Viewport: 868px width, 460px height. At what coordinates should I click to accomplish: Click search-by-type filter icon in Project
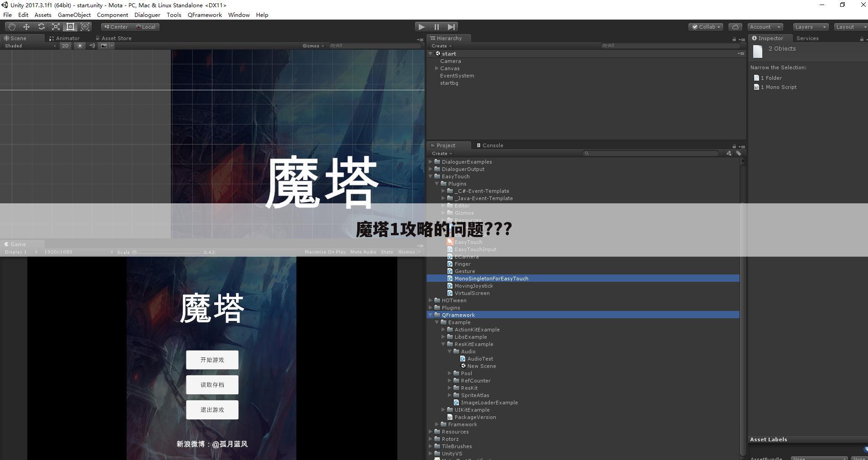click(x=729, y=154)
